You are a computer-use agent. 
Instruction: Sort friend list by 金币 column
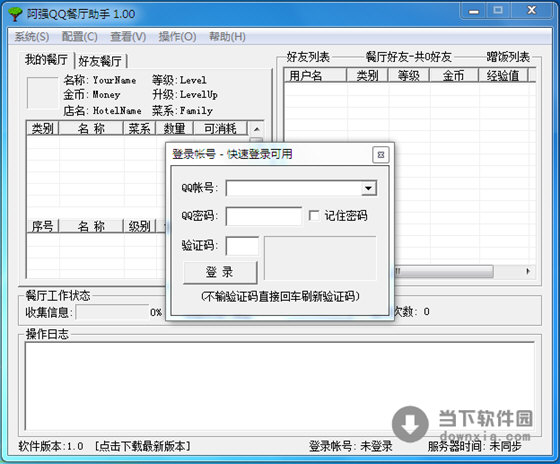point(454,76)
